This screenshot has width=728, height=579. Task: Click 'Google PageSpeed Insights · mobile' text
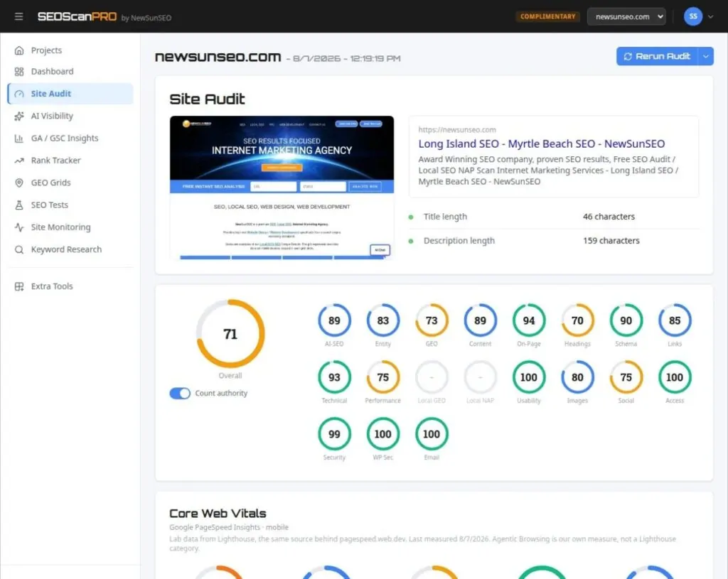click(x=229, y=528)
